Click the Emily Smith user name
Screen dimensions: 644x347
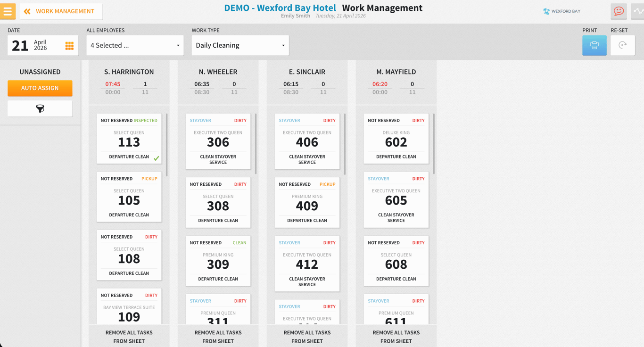point(296,16)
